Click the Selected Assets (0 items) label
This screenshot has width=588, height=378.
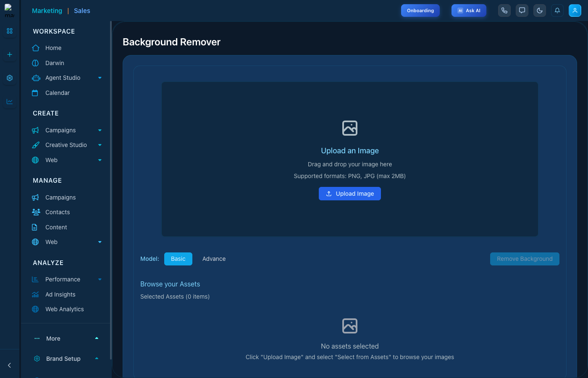click(x=175, y=297)
